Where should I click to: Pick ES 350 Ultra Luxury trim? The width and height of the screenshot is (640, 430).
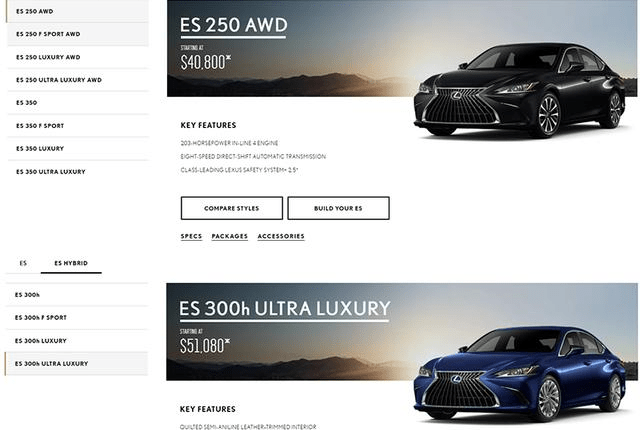(78, 172)
